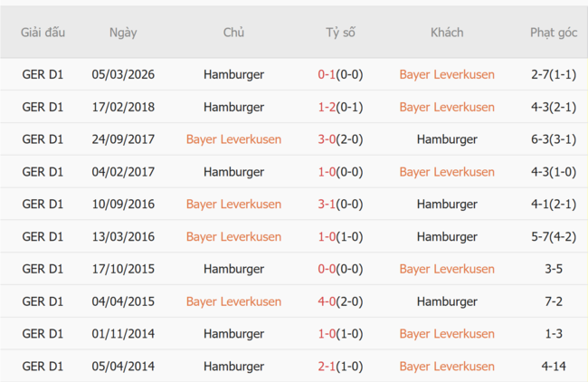Open Bayer Leverkusen link in 05/03/2026 row

pos(447,74)
